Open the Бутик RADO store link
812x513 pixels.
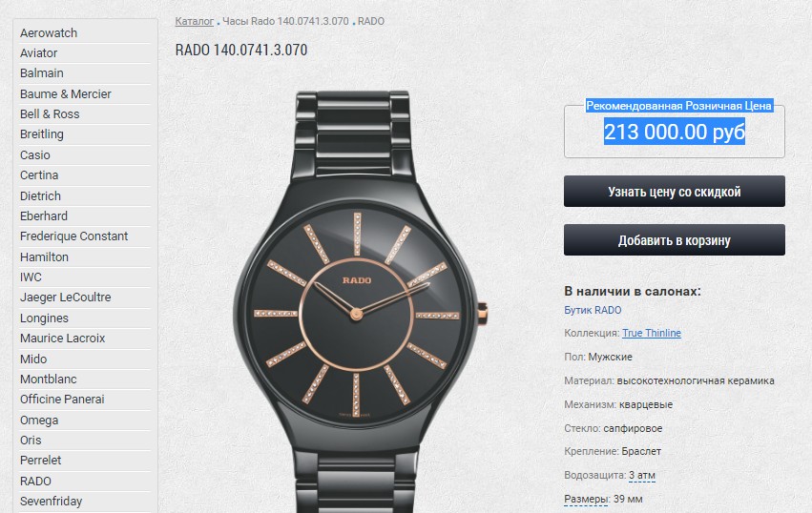pos(593,310)
